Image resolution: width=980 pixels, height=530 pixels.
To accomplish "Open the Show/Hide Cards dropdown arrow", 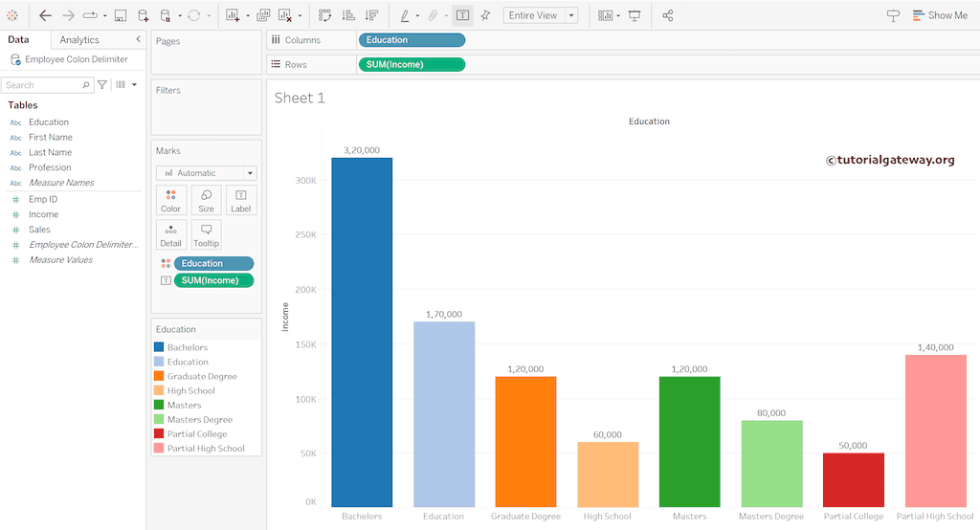I will (x=618, y=15).
